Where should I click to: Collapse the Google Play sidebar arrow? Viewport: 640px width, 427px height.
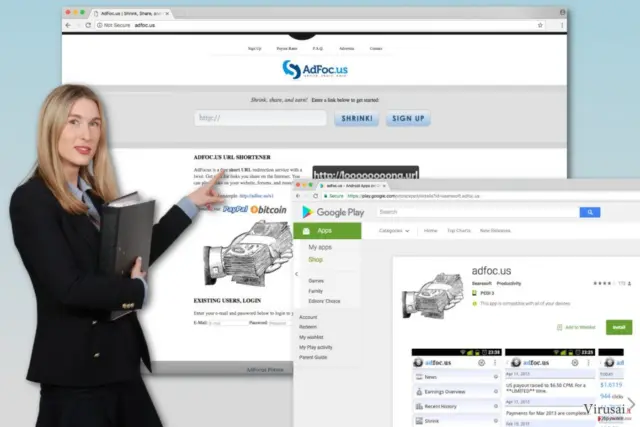pyautogui.click(x=297, y=274)
